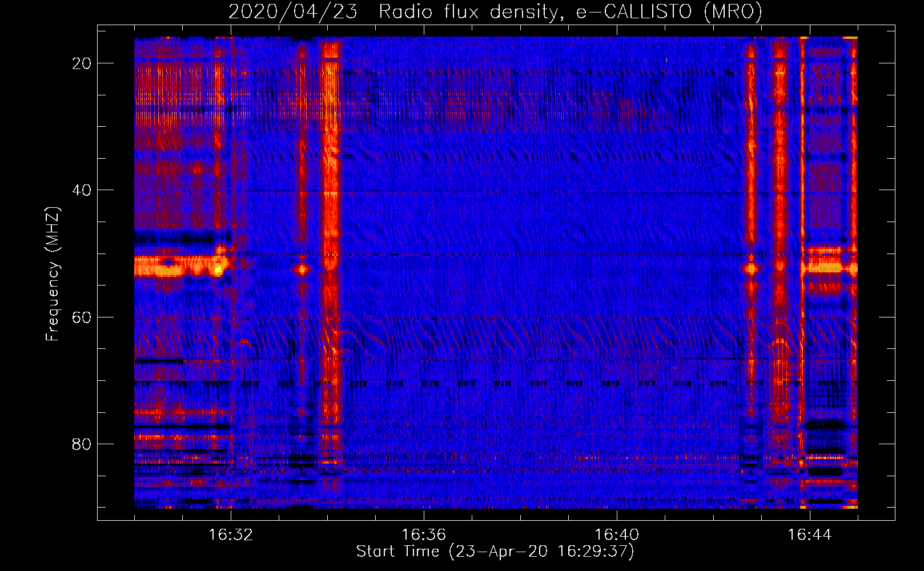Screen dimensions: 924x571
Task: Click the 'Start Time (23-Apr-20 16:29:37)' axis label
Action: [x=495, y=552]
